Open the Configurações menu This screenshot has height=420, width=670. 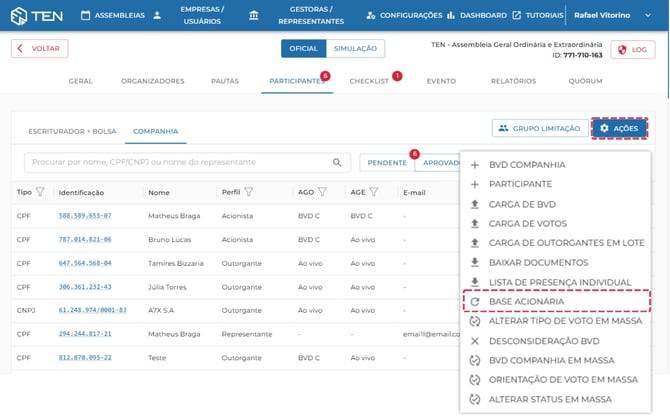click(x=404, y=16)
